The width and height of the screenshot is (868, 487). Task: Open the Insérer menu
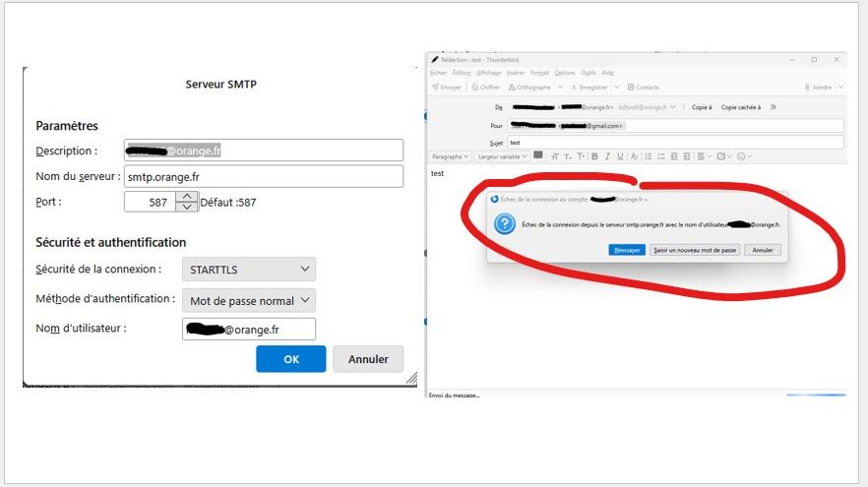[516, 73]
